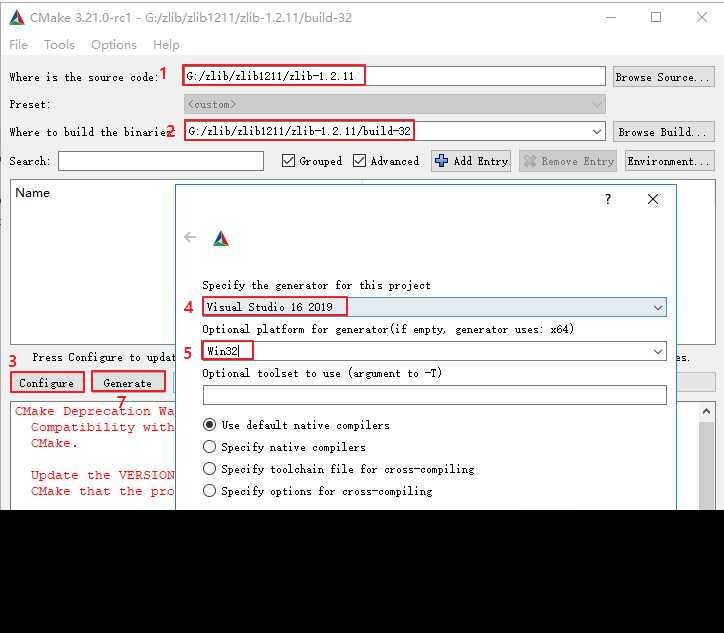The image size is (724, 633).
Task: Click the Remove Entry button
Action: (568, 161)
